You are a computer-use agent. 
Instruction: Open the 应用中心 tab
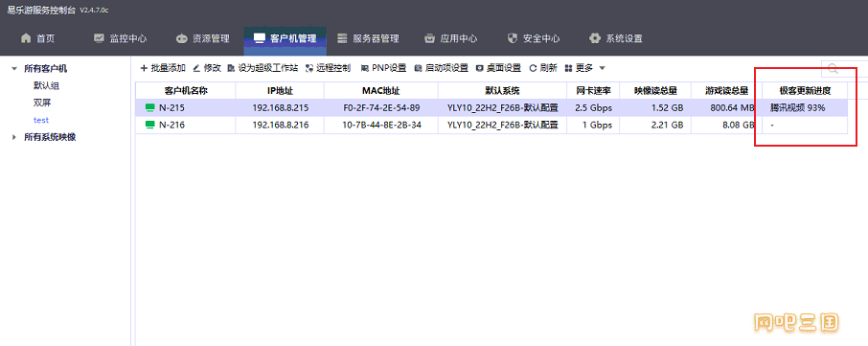(x=450, y=38)
